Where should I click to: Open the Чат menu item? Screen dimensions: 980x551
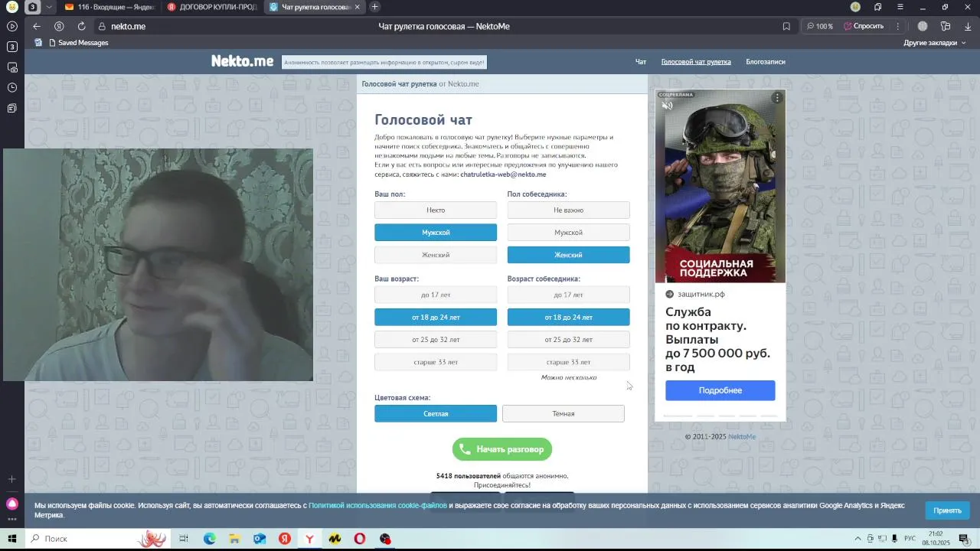(641, 62)
